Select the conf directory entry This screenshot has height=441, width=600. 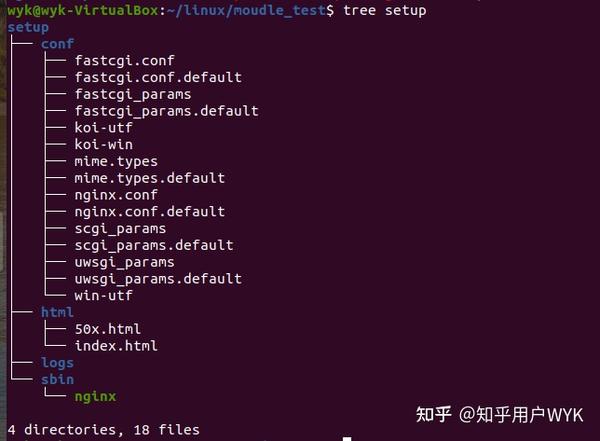(57, 44)
